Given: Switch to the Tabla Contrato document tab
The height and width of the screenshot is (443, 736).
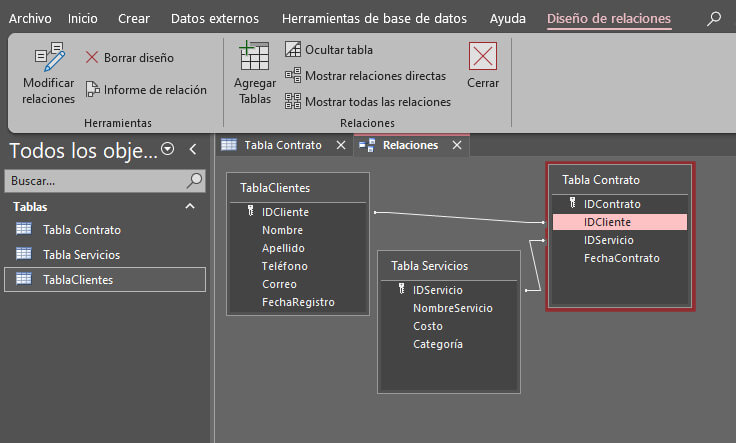Looking at the screenshot, I should click(283, 145).
